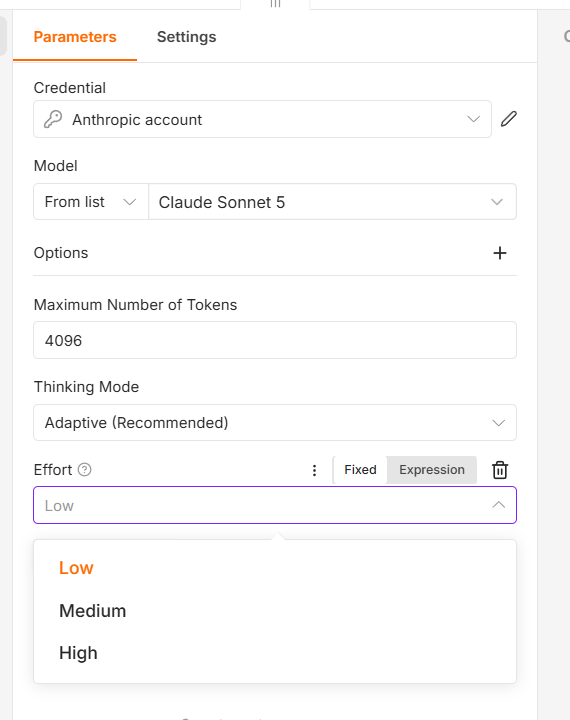Image resolution: width=570 pixels, height=720 pixels.
Task: Click the question mark help icon next to Effort
Action: click(85, 470)
